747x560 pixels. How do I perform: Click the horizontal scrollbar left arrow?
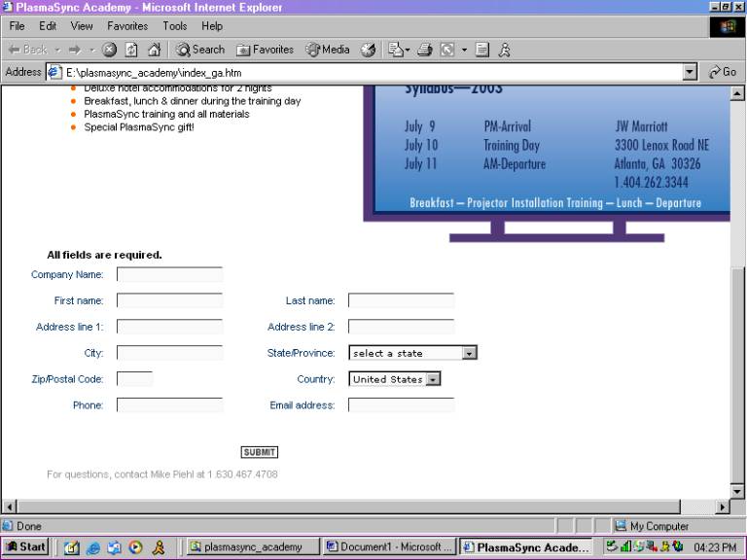pos(9,507)
